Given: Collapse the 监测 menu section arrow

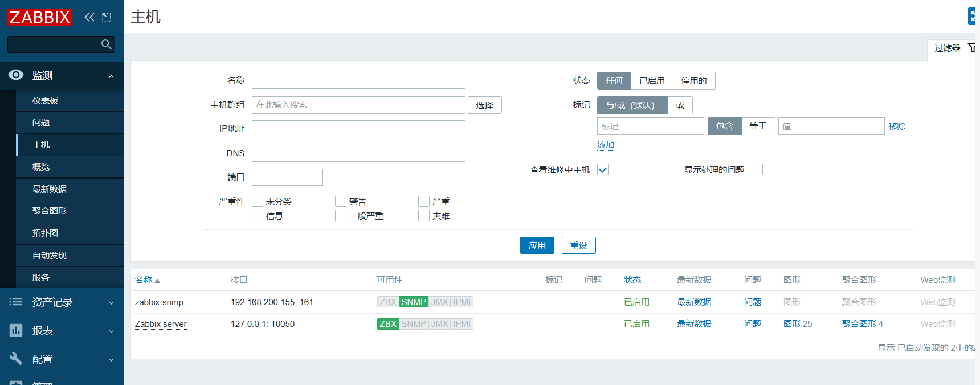Looking at the screenshot, I should 112,76.
